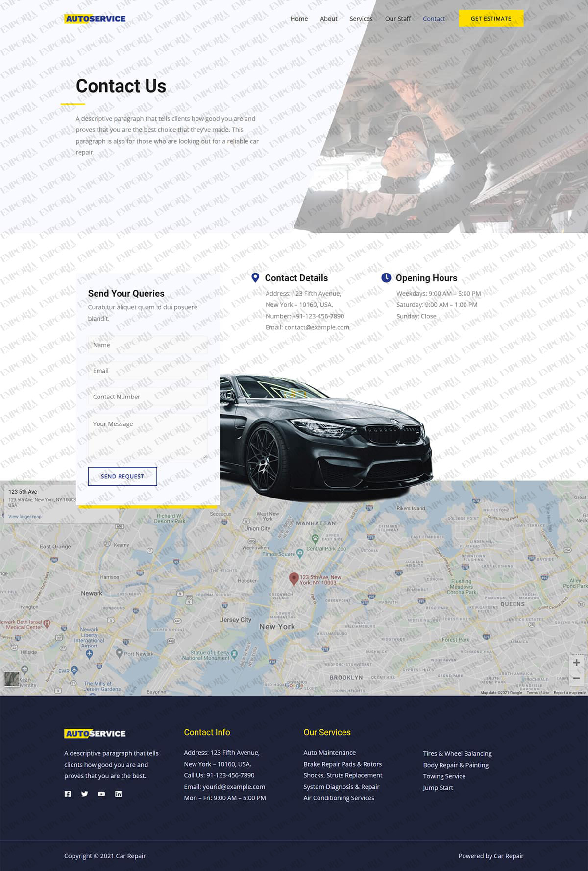Open Towing Service footer link
This screenshot has width=588, height=871.
coord(444,776)
